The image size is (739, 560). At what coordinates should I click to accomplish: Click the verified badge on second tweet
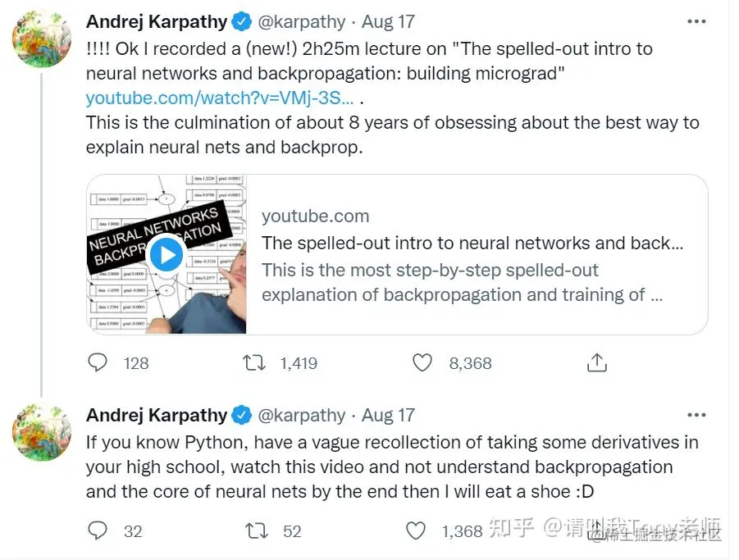(x=241, y=415)
